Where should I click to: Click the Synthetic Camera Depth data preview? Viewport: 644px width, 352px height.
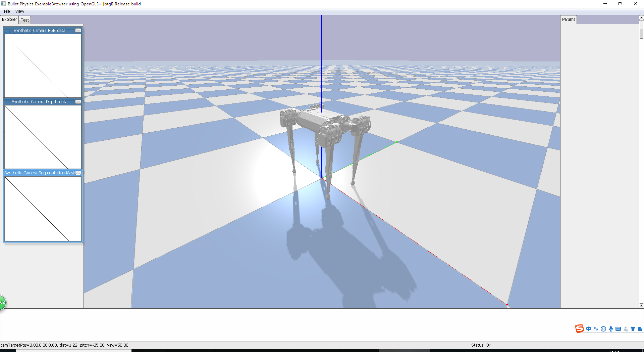pos(43,137)
